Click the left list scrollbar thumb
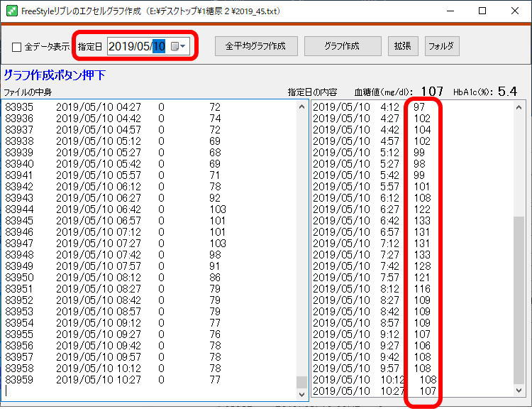The image size is (532, 409). pyautogui.click(x=301, y=381)
